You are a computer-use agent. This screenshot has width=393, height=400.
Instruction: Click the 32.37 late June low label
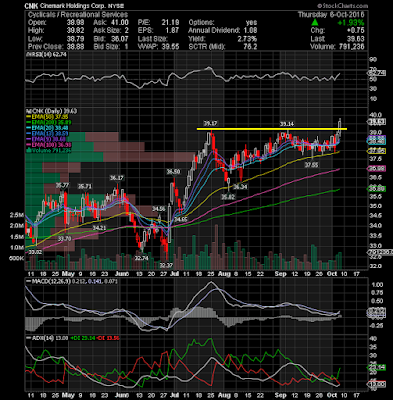click(x=166, y=266)
